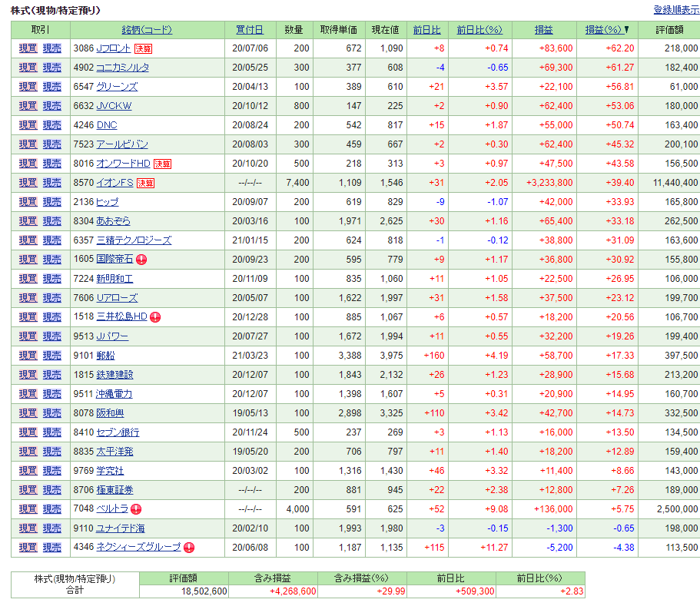Screen dimensions: 700x606
Task: Click 現売 for 6357 三精テクノロジーズ
Action: coord(51,240)
